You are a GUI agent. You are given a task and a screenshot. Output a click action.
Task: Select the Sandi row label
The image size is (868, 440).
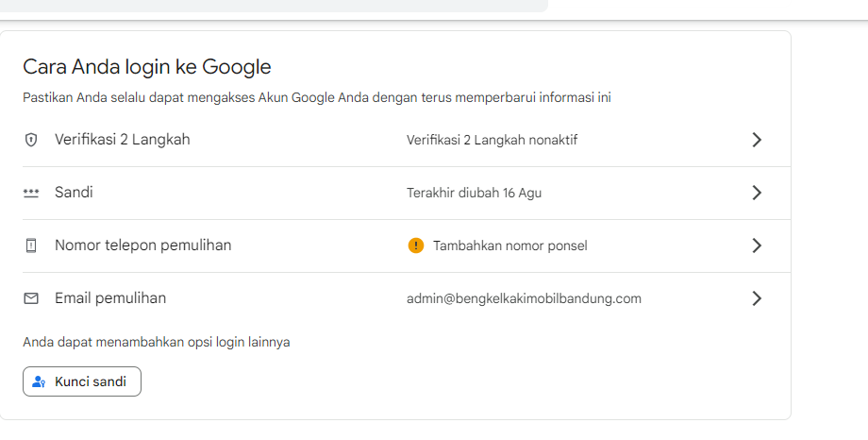click(74, 193)
